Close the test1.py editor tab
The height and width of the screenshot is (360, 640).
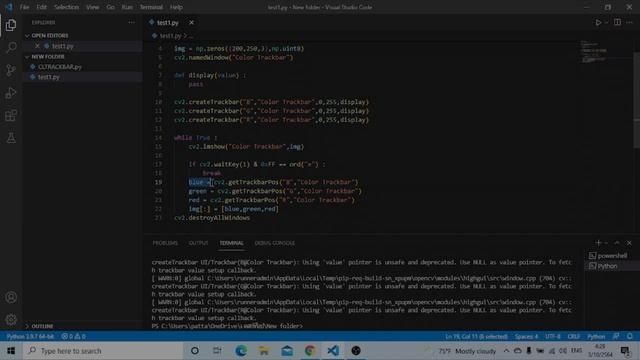pos(191,22)
